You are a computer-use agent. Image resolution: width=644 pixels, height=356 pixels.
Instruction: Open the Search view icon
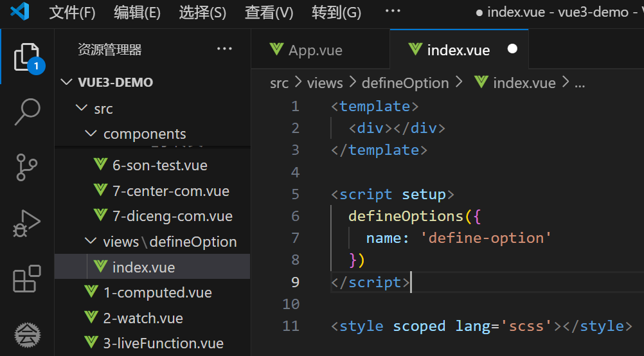point(27,112)
